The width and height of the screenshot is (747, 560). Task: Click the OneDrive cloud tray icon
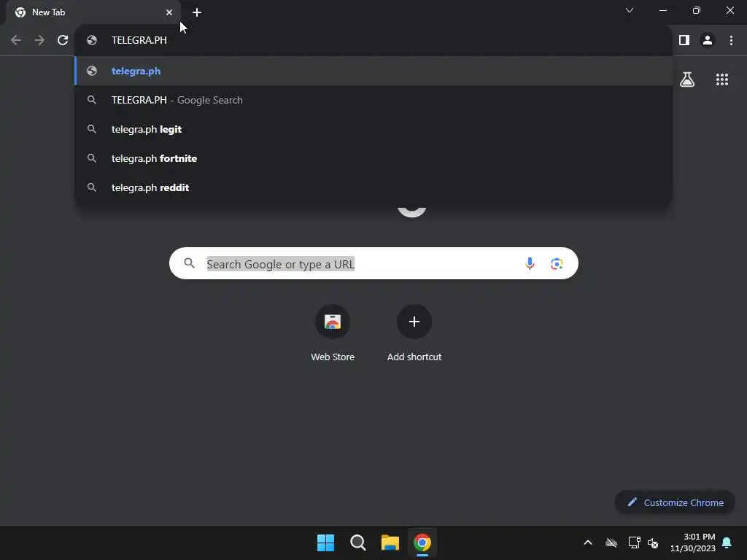click(611, 542)
